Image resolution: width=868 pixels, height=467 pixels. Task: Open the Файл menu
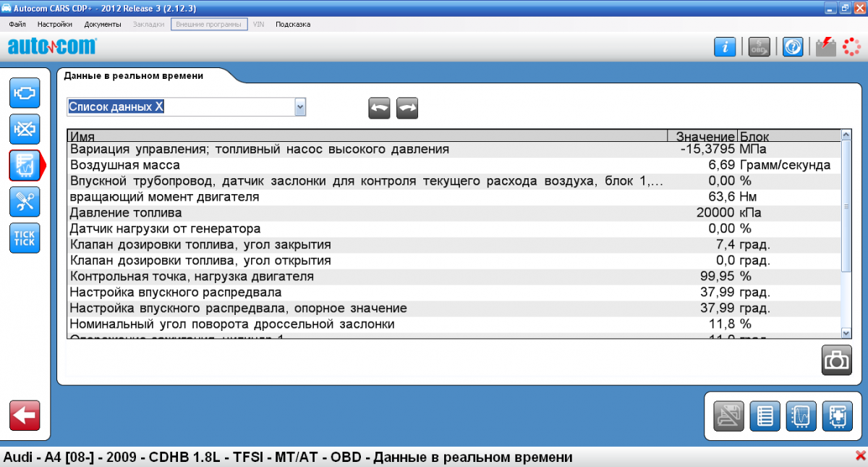point(18,24)
